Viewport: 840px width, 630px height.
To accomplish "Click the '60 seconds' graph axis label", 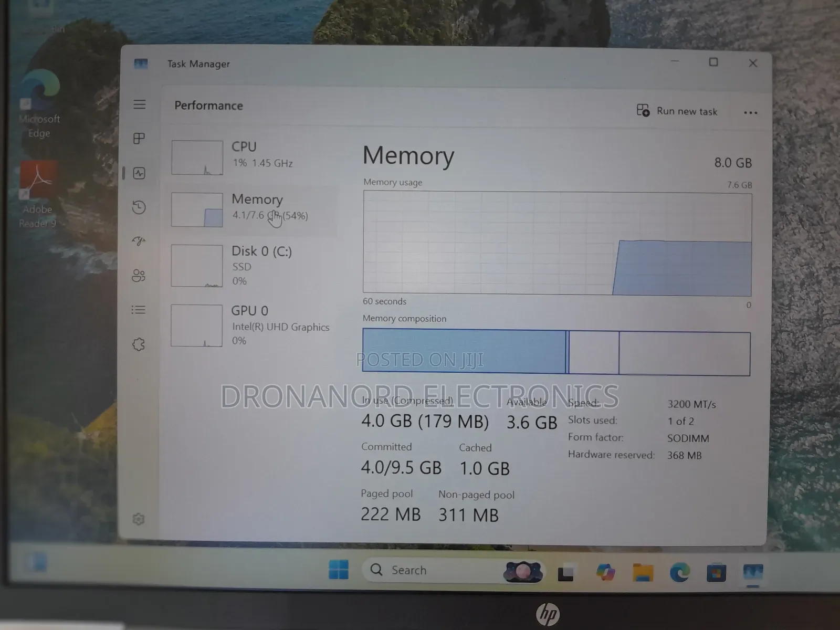I will pos(384,301).
